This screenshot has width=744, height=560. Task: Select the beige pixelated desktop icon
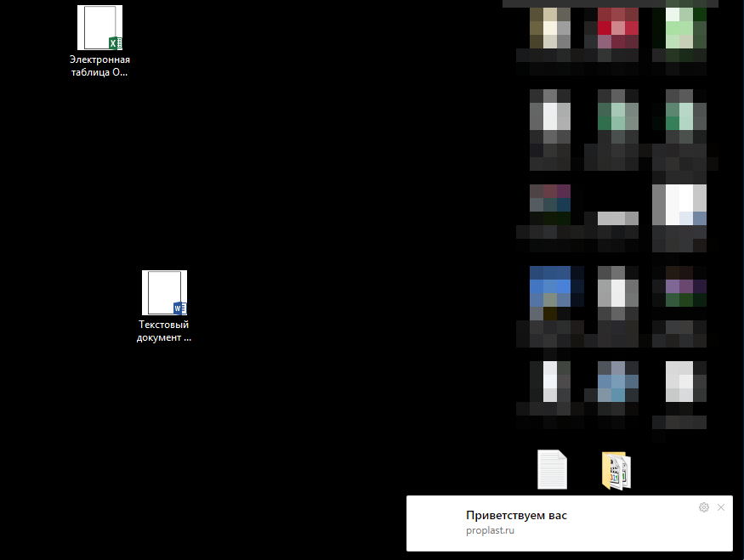pyautogui.click(x=550, y=29)
